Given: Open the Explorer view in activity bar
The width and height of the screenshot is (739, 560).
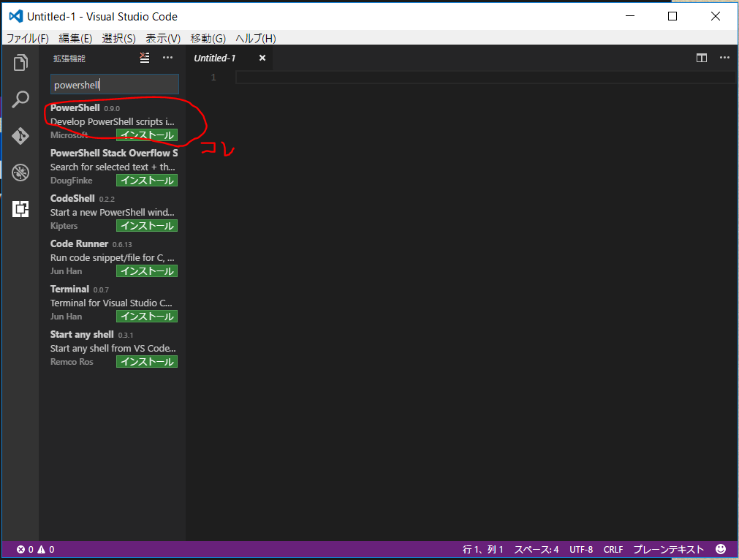Looking at the screenshot, I should pos(20,63).
